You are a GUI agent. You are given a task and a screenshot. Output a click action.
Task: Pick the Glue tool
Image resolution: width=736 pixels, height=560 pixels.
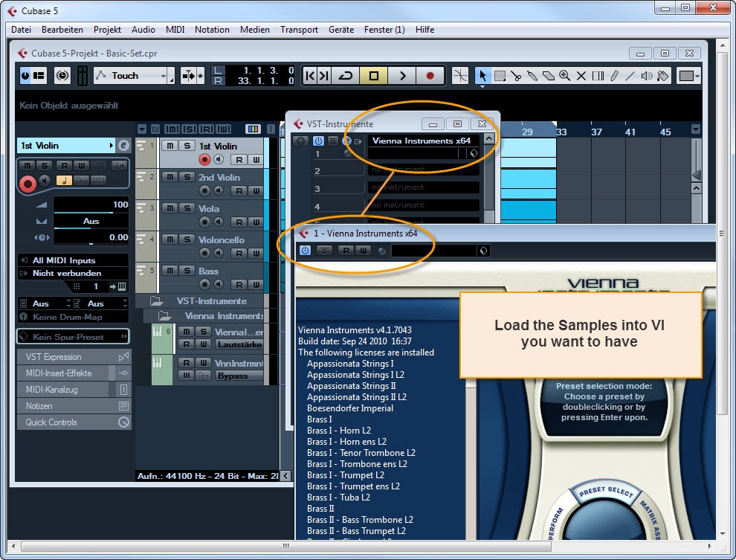coord(532,76)
